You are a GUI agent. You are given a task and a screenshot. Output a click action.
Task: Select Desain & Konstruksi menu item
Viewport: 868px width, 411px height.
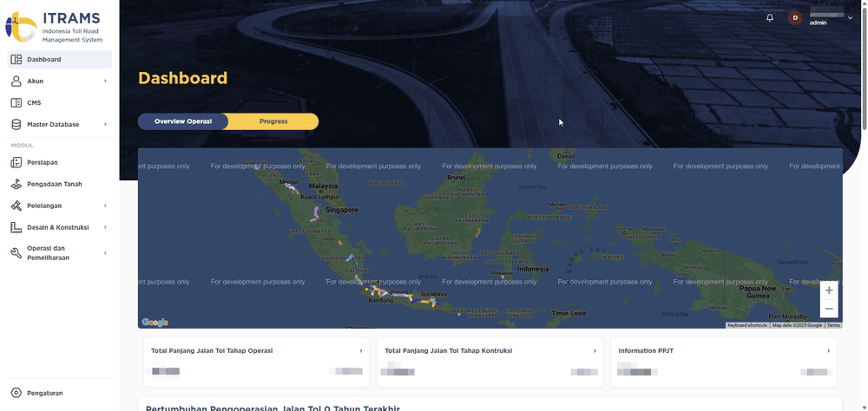57,227
